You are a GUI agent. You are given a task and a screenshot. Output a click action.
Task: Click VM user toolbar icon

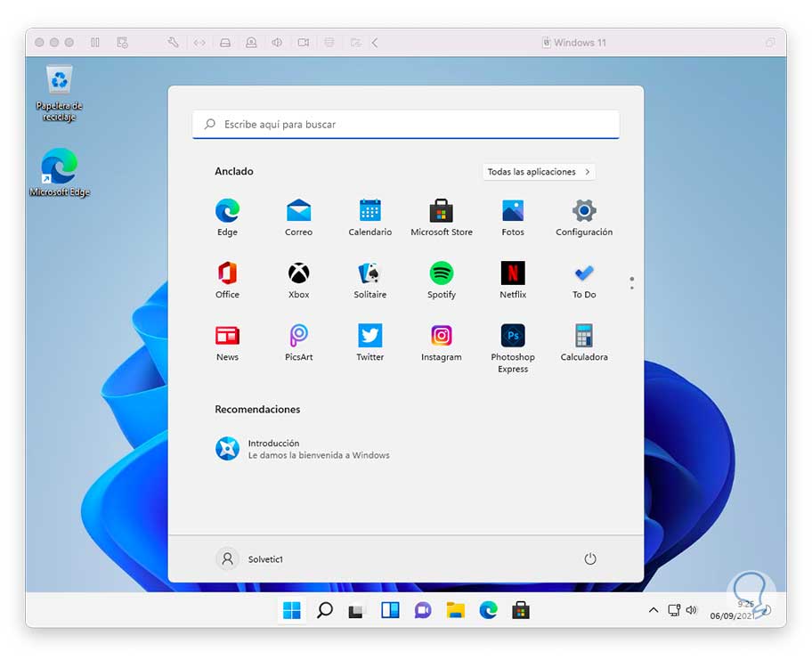251,43
